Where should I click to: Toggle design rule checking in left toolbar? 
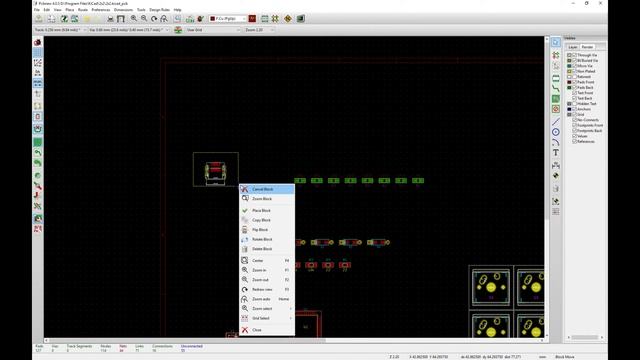coord(38,42)
